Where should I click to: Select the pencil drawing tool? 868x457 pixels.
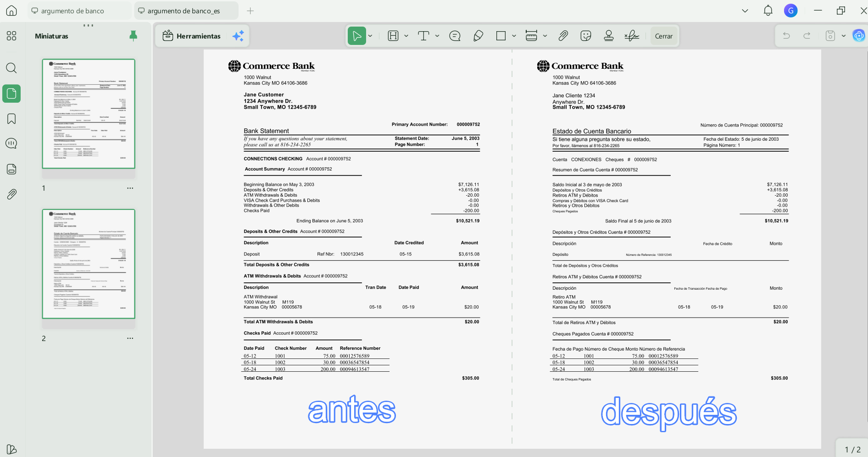pos(478,36)
